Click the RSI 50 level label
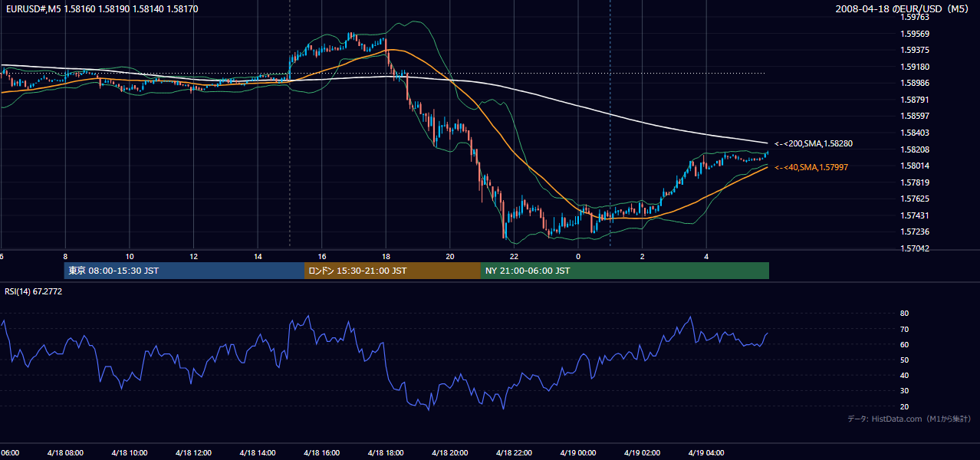The width and height of the screenshot is (980, 460). [904, 360]
